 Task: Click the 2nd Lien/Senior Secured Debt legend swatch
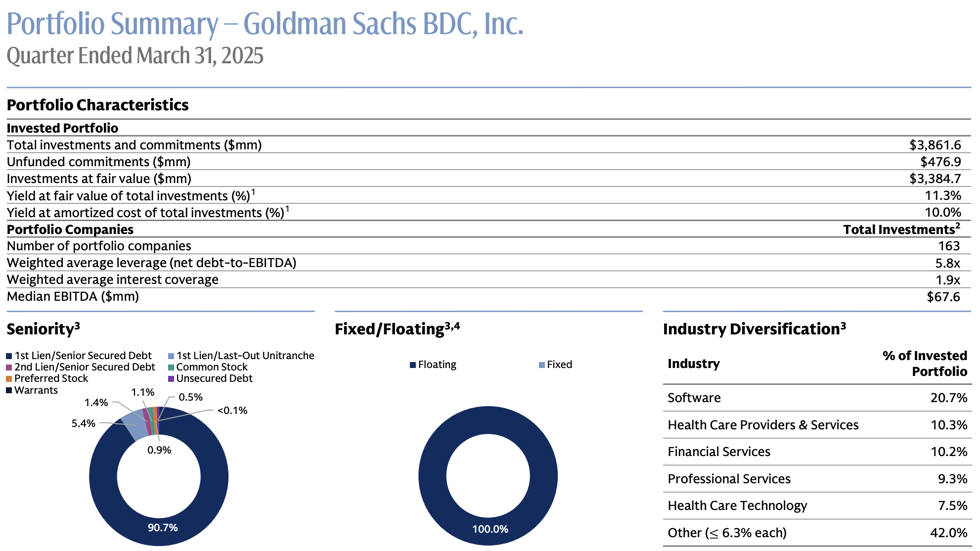[9, 367]
